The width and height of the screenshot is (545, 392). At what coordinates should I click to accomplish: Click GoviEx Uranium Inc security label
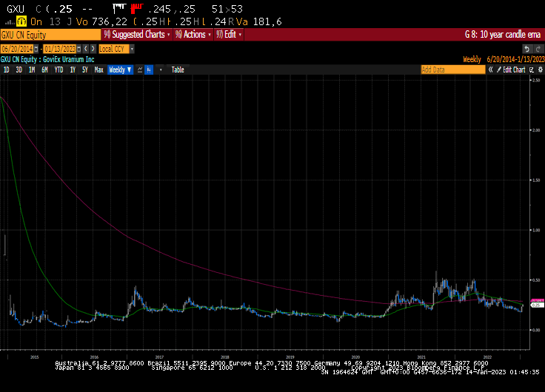(68, 59)
